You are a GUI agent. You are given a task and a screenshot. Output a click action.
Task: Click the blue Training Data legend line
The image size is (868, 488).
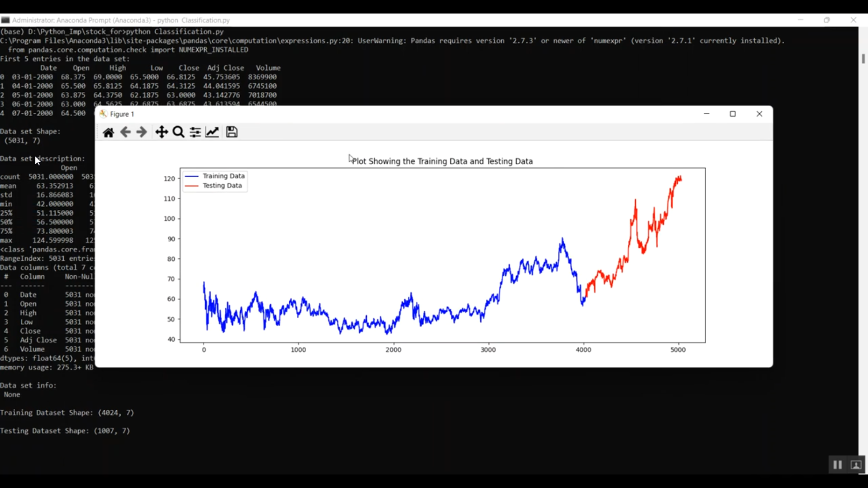(192, 176)
